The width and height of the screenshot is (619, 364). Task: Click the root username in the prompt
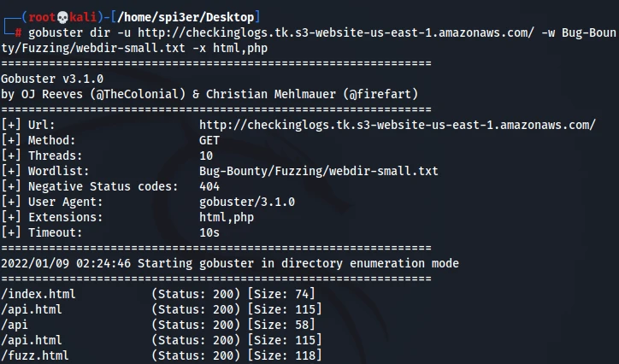click(x=42, y=17)
